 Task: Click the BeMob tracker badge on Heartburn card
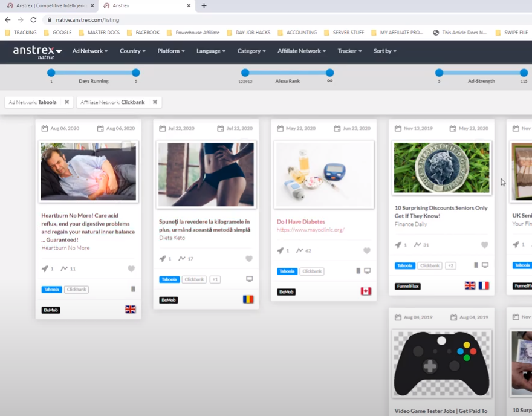click(51, 310)
